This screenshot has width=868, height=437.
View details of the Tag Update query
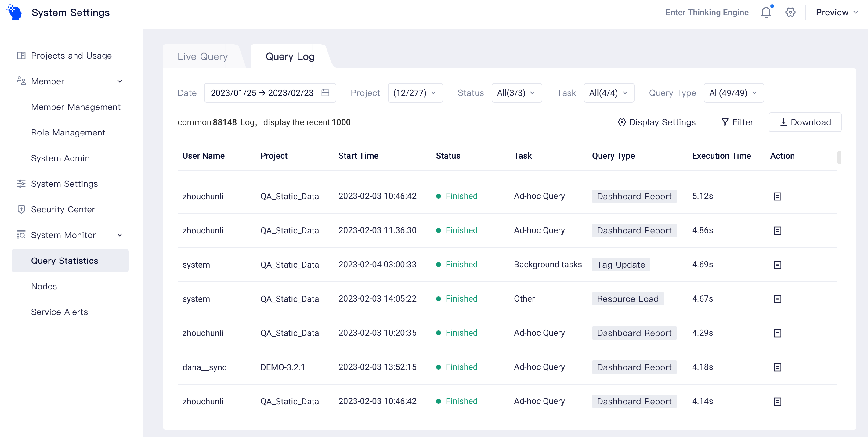pyautogui.click(x=777, y=265)
